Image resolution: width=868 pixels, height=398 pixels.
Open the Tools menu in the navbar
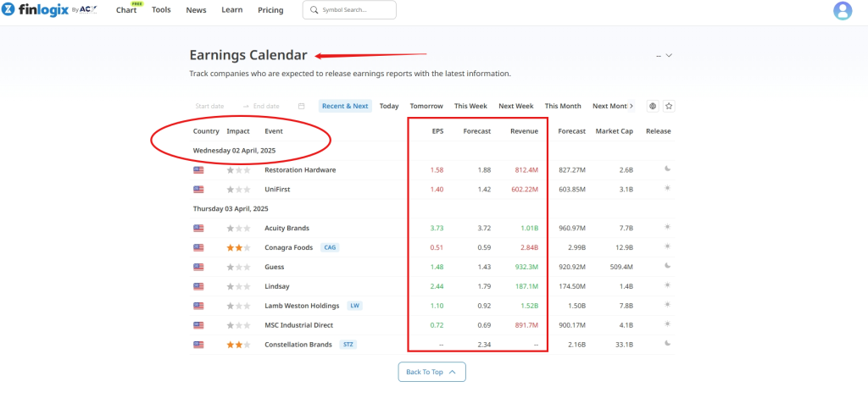click(x=161, y=10)
